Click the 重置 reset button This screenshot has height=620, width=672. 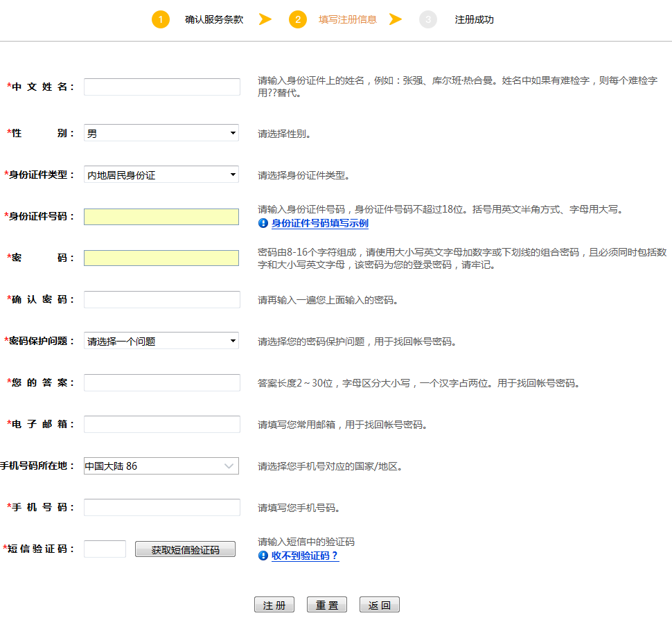(326, 603)
